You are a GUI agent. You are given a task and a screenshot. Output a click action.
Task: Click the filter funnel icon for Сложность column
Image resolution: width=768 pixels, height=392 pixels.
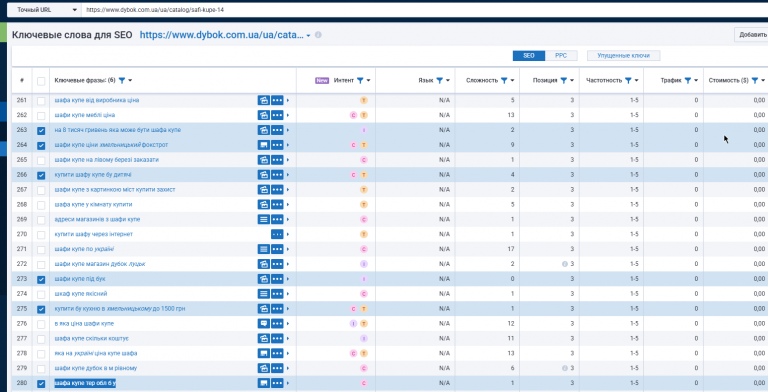504,80
